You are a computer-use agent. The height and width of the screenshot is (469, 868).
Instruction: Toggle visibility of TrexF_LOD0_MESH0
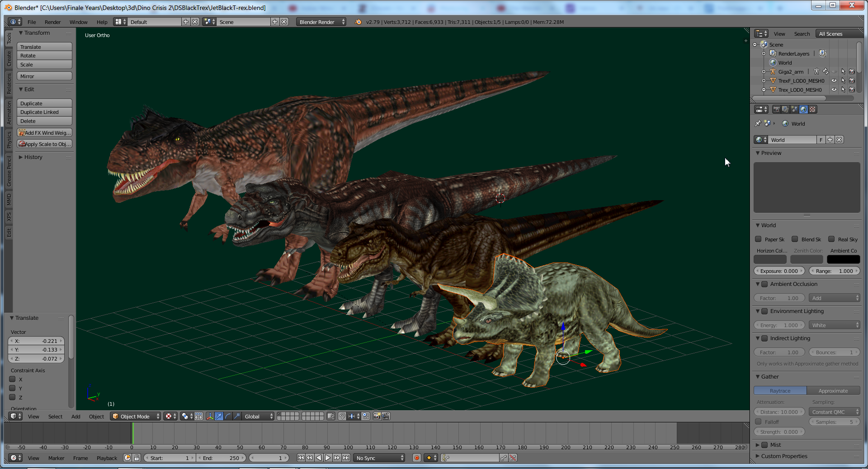(834, 80)
